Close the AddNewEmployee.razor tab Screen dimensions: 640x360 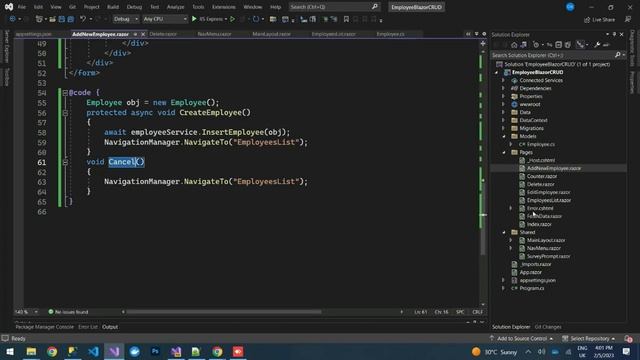point(143,34)
